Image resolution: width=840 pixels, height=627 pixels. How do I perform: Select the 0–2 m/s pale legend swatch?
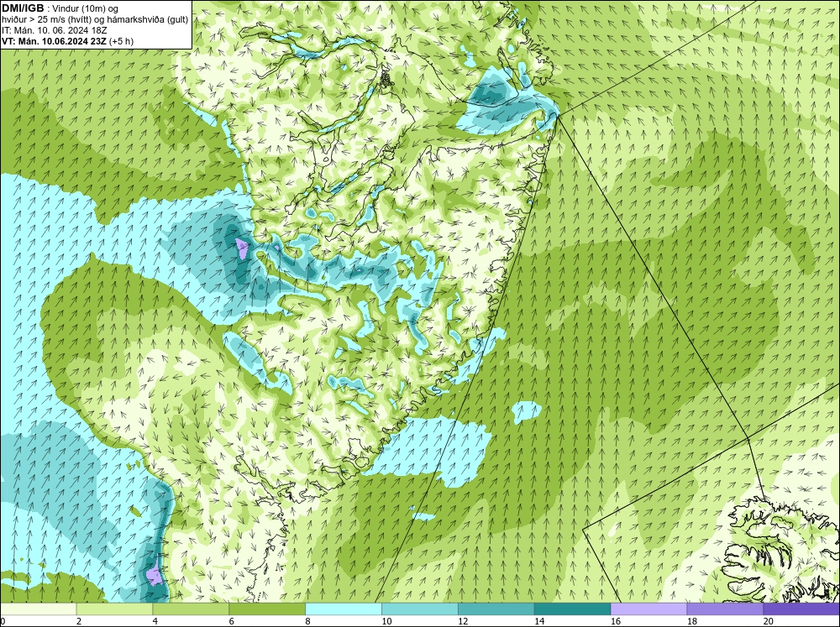click(38, 609)
